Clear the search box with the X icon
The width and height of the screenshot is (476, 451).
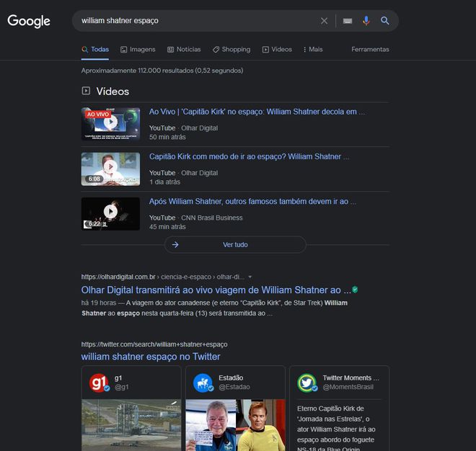click(324, 21)
